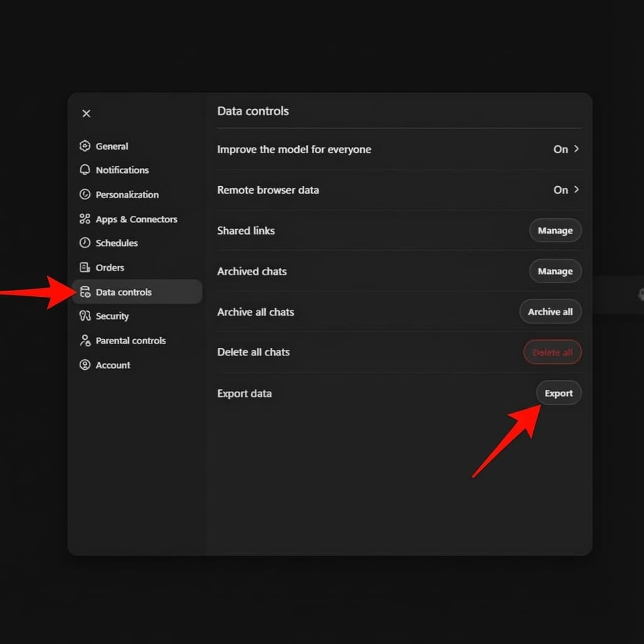The height and width of the screenshot is (644, 644).
Task: Switch to the General settings section
Action: coord(111,146)
